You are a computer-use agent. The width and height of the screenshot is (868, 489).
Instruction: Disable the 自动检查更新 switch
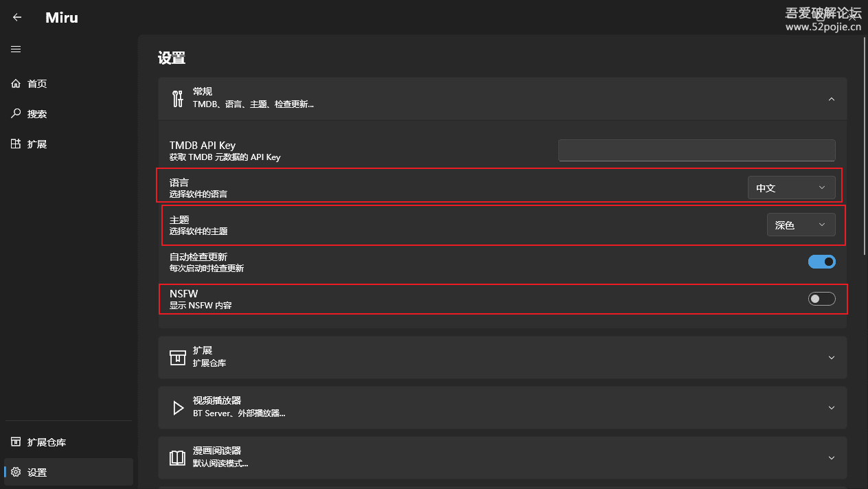[822, 262]
